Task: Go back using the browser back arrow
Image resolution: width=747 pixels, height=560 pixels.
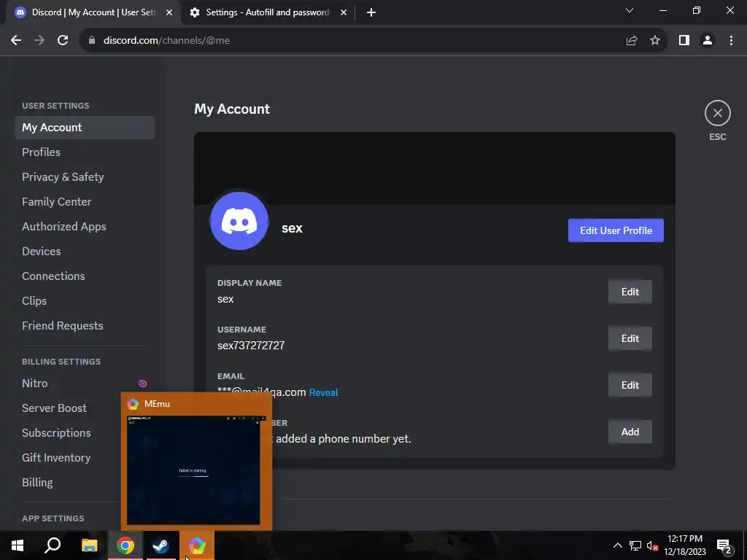Action: 16,41
